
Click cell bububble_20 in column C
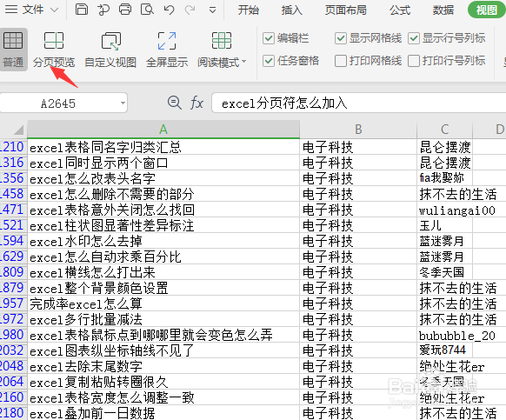(444, 335)
